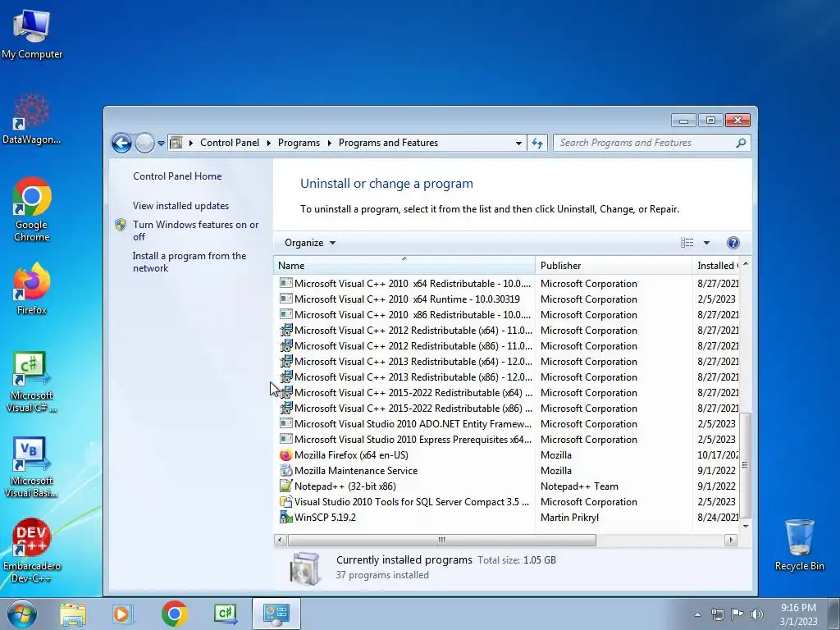The image size is (840, 630).
Task: Launch Firefox from the desktop shortcut
Action: (32, 288)
